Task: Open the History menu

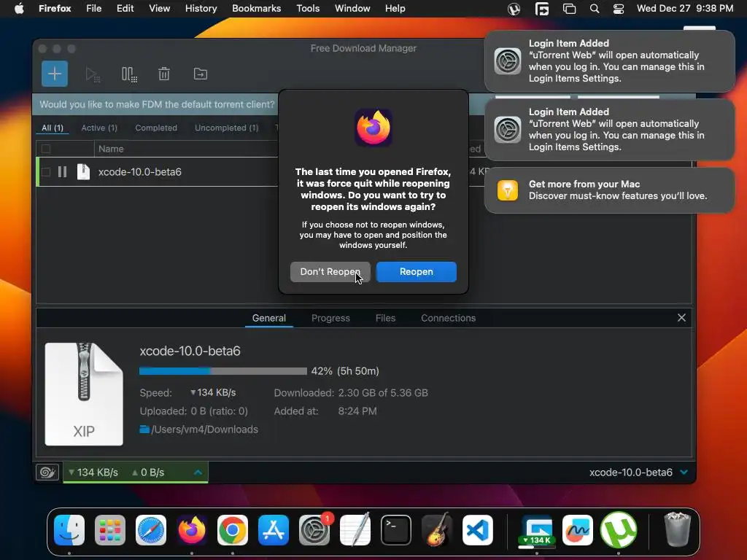Action: tap(201, 9)
